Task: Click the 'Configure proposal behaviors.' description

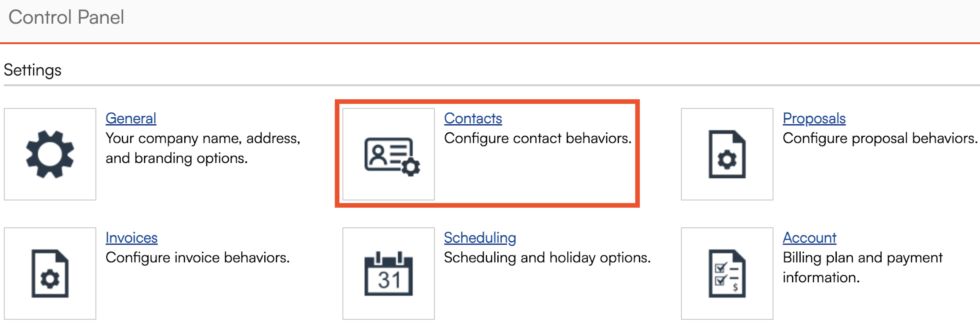Action: (879, 138)
